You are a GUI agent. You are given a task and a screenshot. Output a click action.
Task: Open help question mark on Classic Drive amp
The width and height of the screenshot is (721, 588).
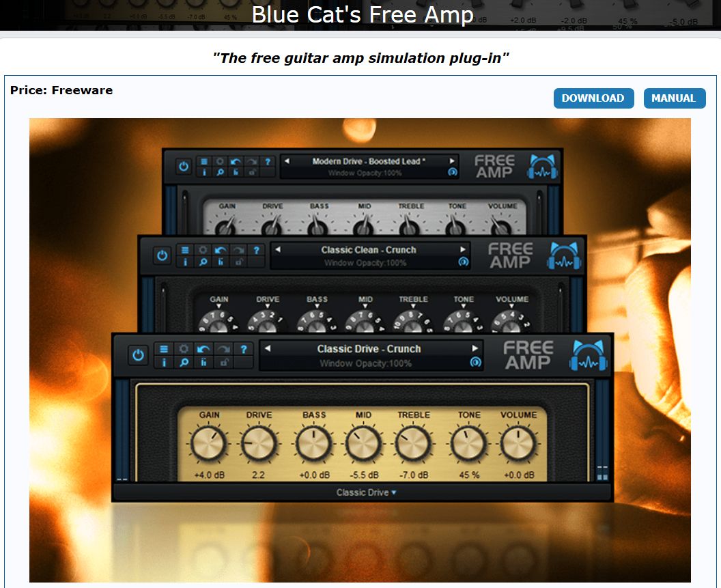[x=244, y=349]
